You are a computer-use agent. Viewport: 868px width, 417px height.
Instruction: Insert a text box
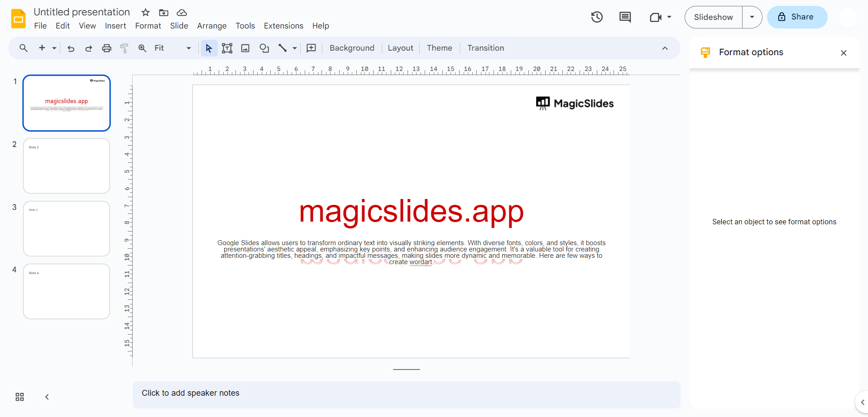coord(227,48)
